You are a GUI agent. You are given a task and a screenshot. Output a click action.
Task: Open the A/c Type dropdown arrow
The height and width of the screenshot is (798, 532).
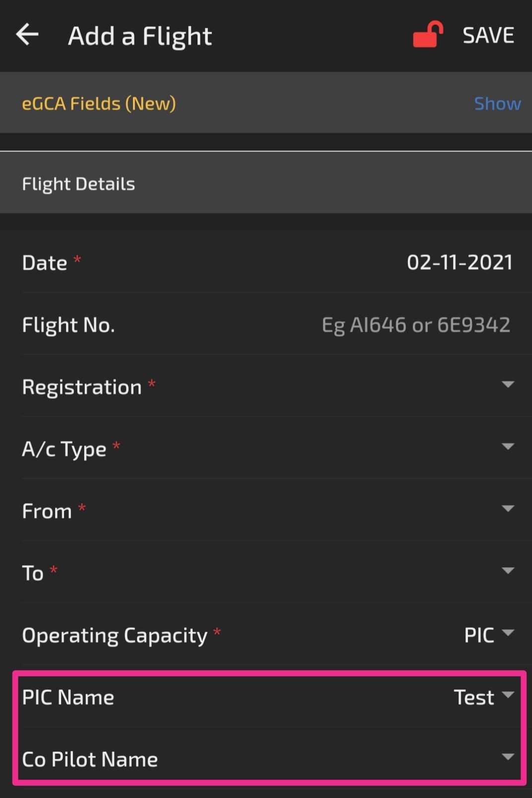tap(508, 447)
